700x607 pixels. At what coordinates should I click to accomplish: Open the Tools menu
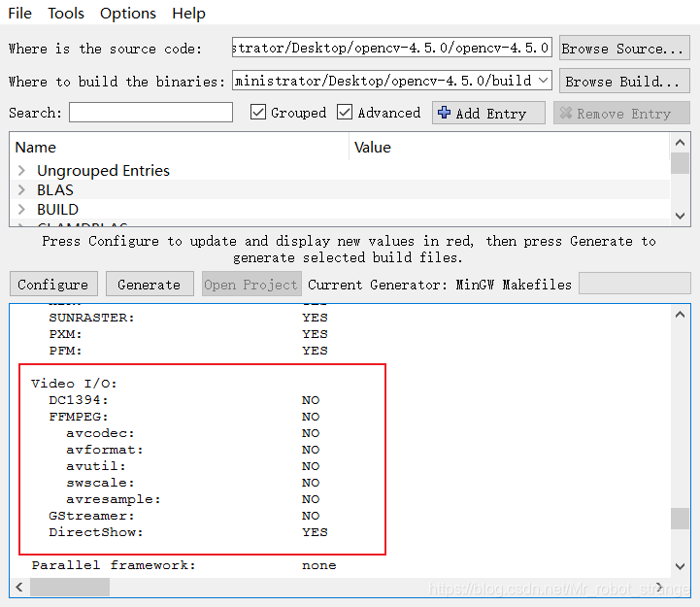(x=66, y=13)
